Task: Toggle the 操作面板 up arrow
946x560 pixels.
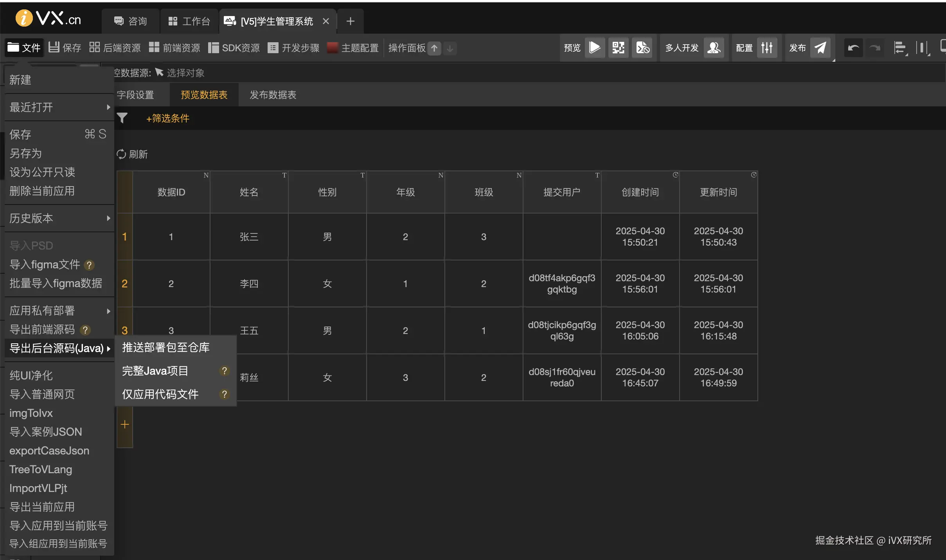Action: [433, 48]
